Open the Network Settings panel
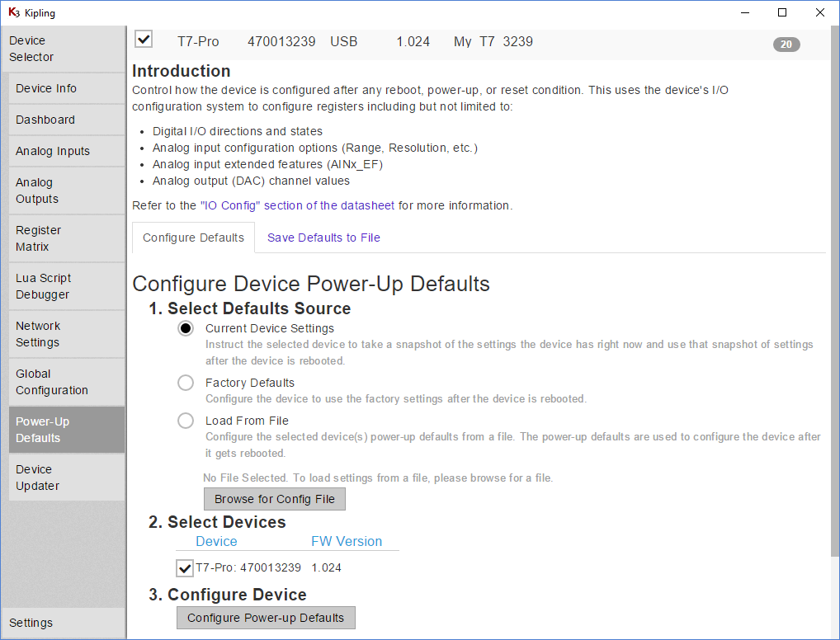The width and height of the screenshot is (840, 640). [38, 334]
